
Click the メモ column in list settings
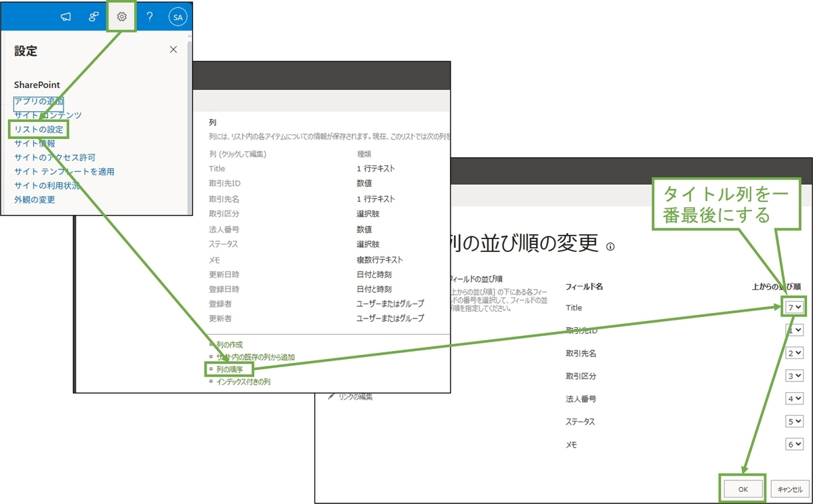tap(215, 259)
